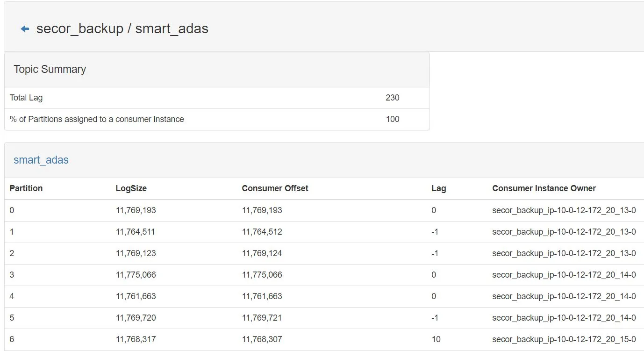Select the Consumer Instance Owner header
This screenshot has width=644, height=351.
click(544, 188)
